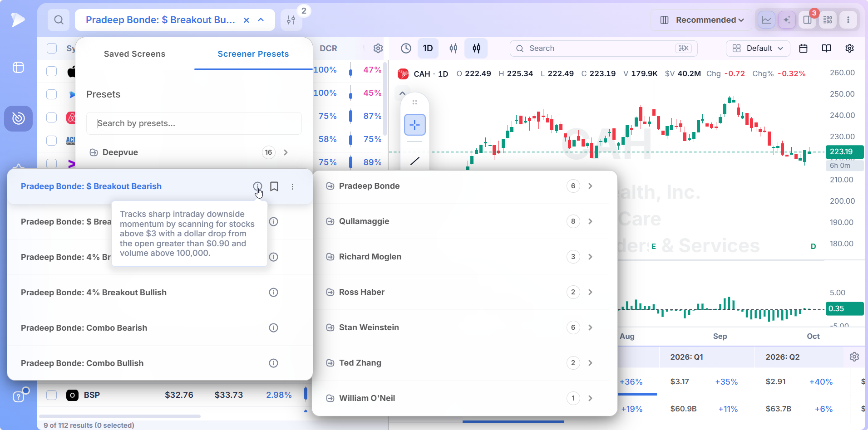Click the app logo in left sidebar
The image size is (868, 430).
click(x=18, y=20)
